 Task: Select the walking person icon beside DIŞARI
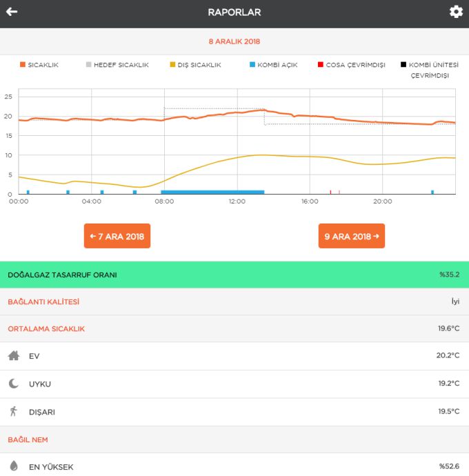coord(13,411)
